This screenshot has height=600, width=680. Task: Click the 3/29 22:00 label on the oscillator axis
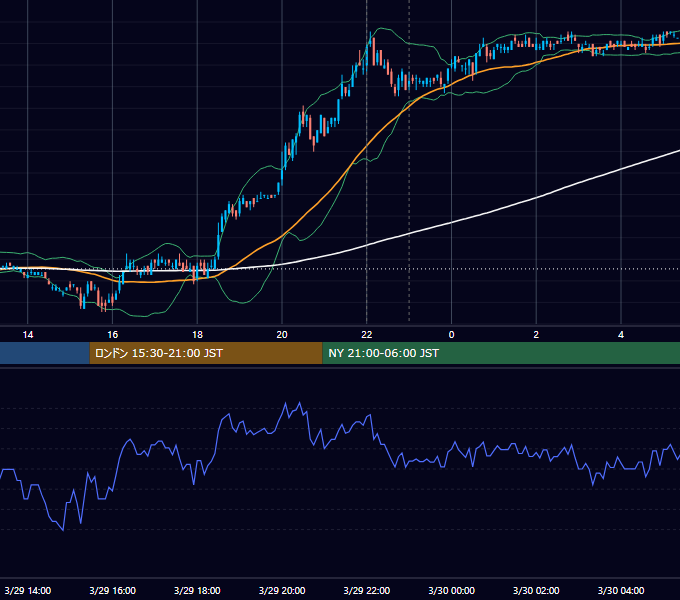coord(367,590)
